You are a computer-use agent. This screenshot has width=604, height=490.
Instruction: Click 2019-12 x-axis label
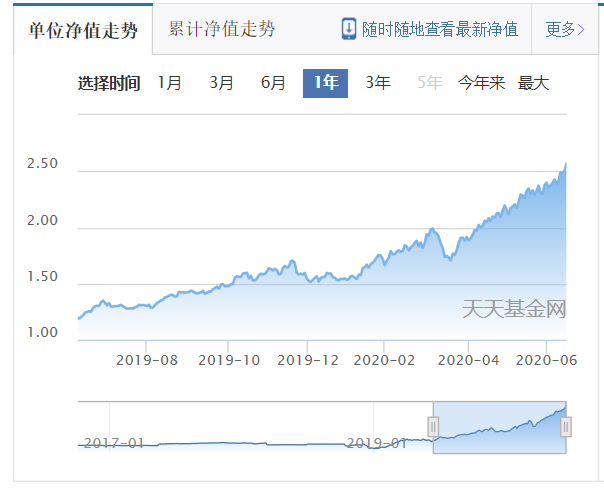(308, 360)
